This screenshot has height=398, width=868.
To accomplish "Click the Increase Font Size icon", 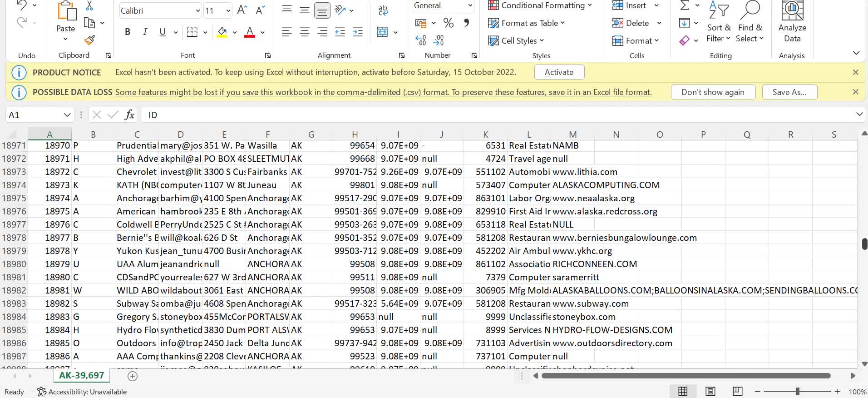I will tap(242, 10).
